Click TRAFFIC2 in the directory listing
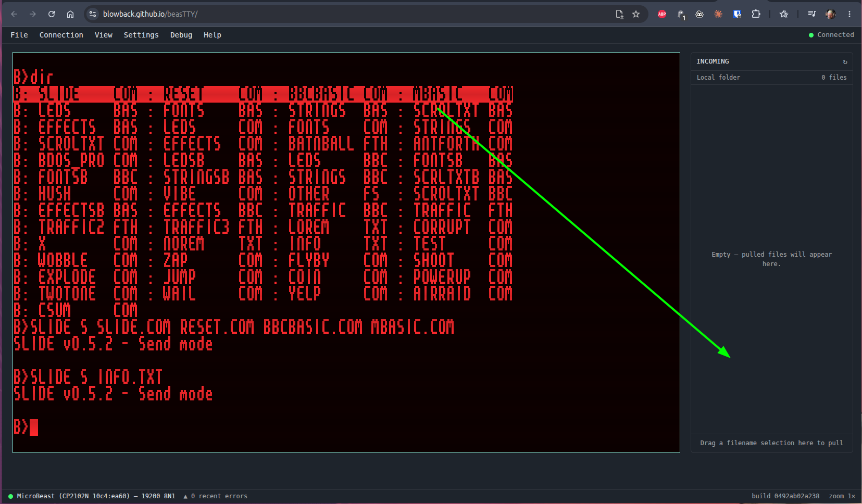Screen dimensions: 862x504 (71, 227)
